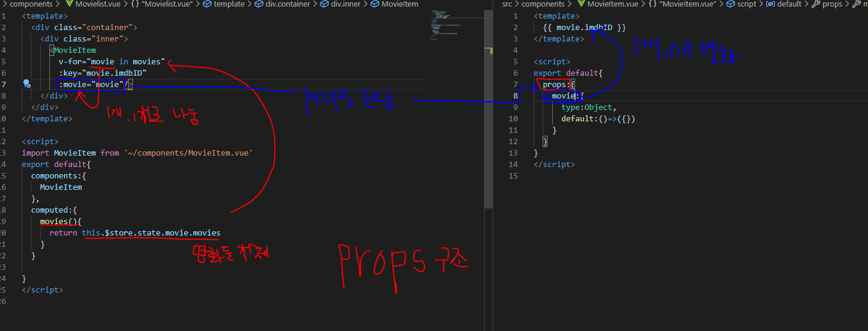This screenshot has width=868, height=331.
Task: Click the Vue file icon beside MovieItem.vue breadcrumb
Action: (580, 4)
